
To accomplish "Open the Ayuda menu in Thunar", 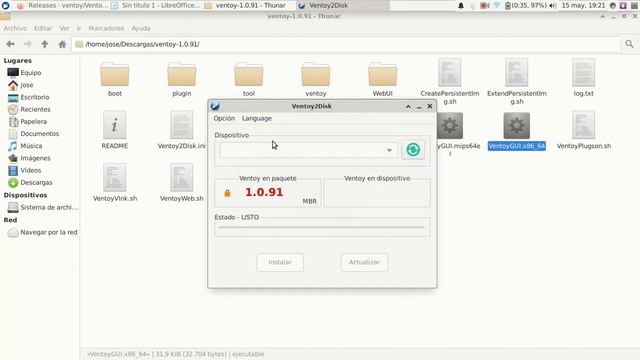I will tap(141, 28).
